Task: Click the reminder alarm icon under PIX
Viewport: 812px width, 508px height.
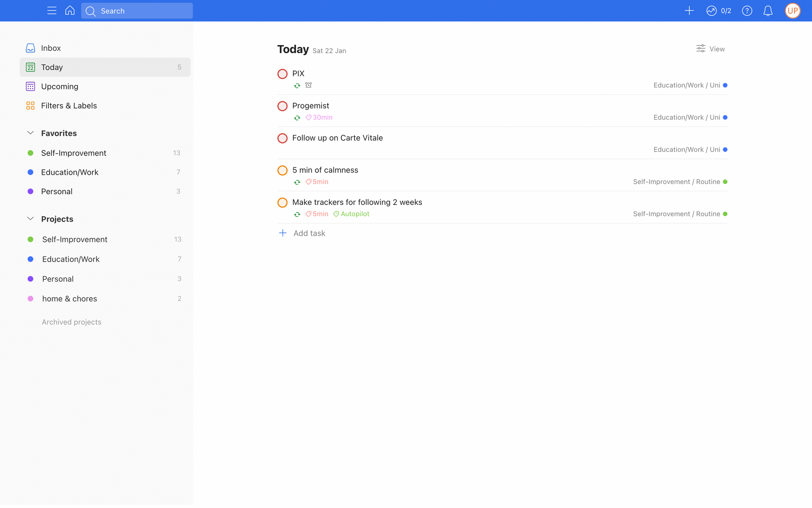Action: (x=309, y=85)
